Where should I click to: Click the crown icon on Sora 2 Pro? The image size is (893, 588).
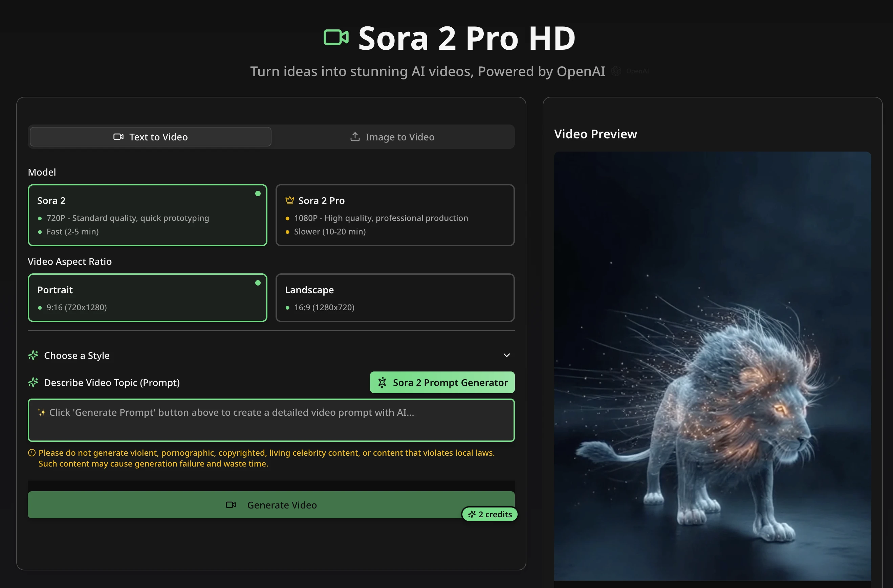click(289, 200)
